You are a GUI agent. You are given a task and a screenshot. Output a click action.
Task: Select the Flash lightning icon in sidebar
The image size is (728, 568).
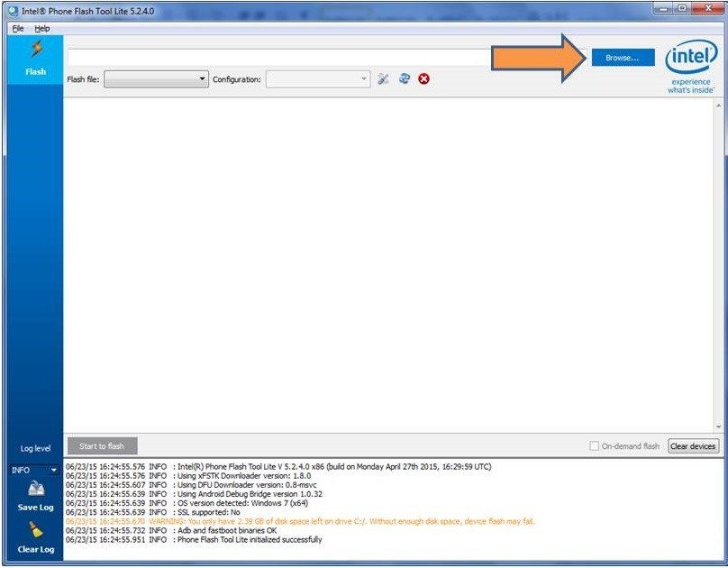36,50
